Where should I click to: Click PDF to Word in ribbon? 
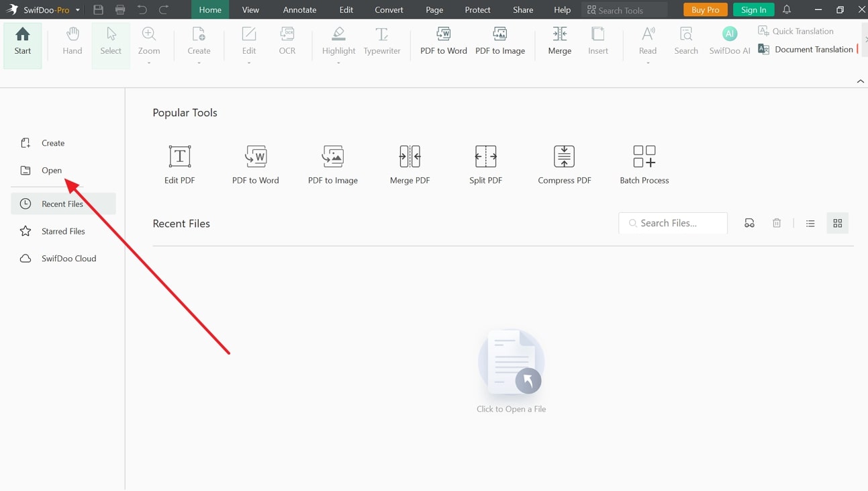(444, 41)
